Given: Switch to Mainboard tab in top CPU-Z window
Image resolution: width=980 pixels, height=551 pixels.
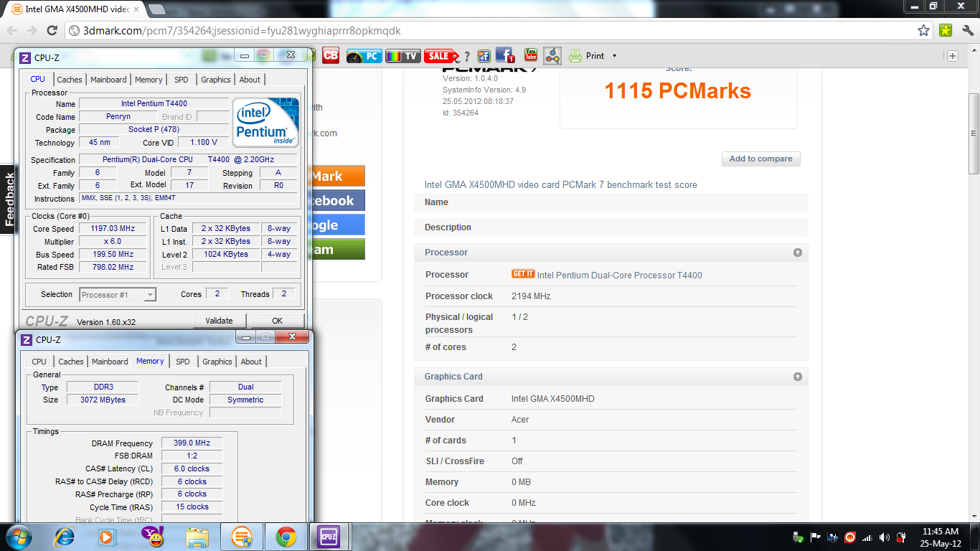Looking at the screenshot, I should tap(108, 80).
